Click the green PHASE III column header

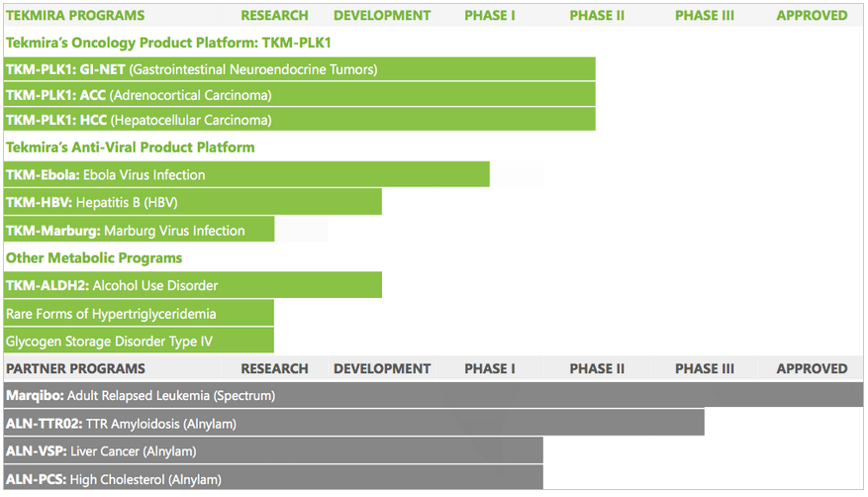tap(705, 16)
